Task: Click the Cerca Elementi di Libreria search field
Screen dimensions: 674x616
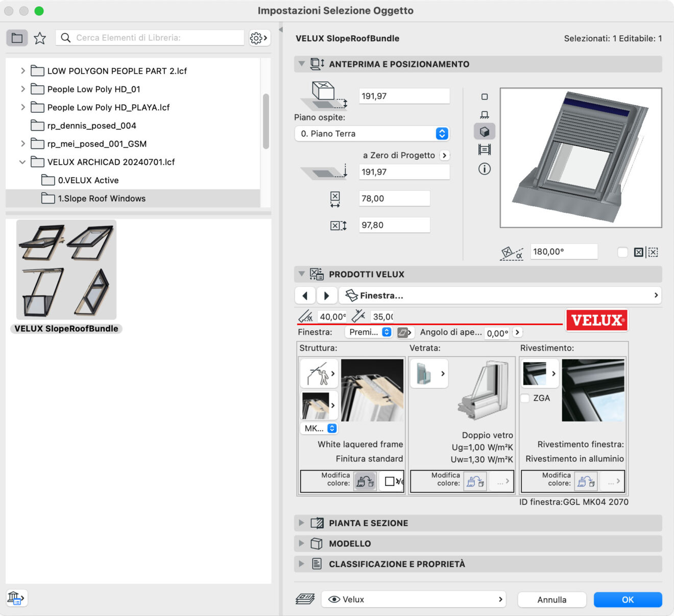Action: click(150, 38)
